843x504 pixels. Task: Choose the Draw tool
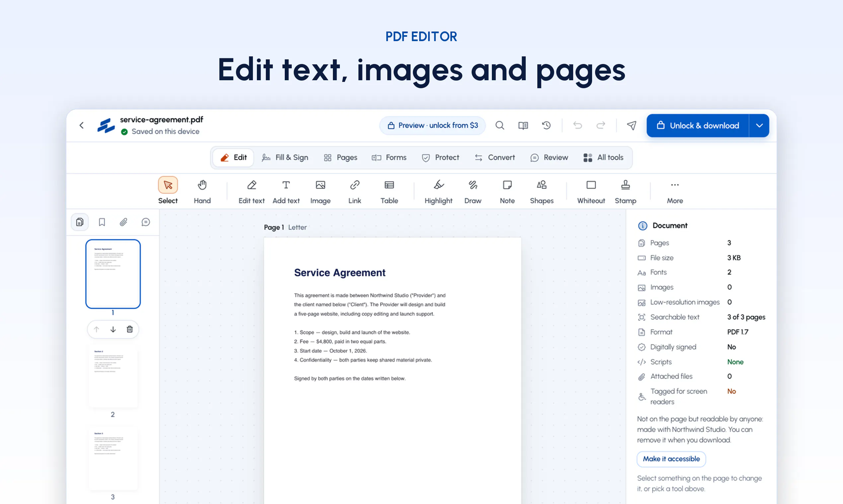(x=473, y=191)
